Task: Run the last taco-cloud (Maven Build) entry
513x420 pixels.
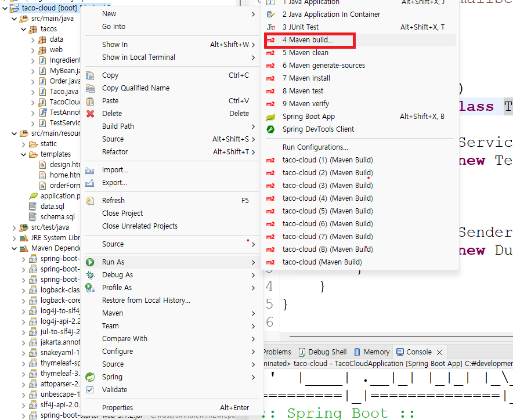Action: point(360,262)
